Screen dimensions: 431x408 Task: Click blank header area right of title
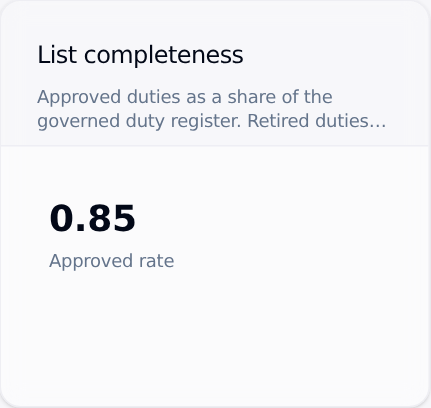(x=333, y=55)
